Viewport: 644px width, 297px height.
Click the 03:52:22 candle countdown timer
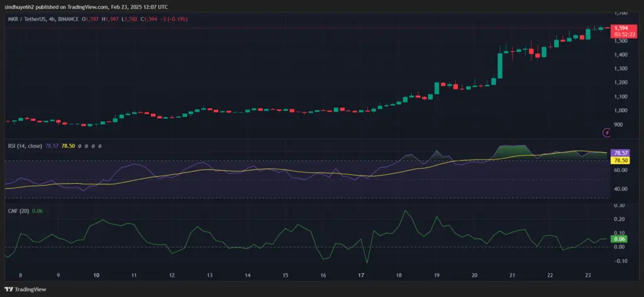(x=623, y=35)
